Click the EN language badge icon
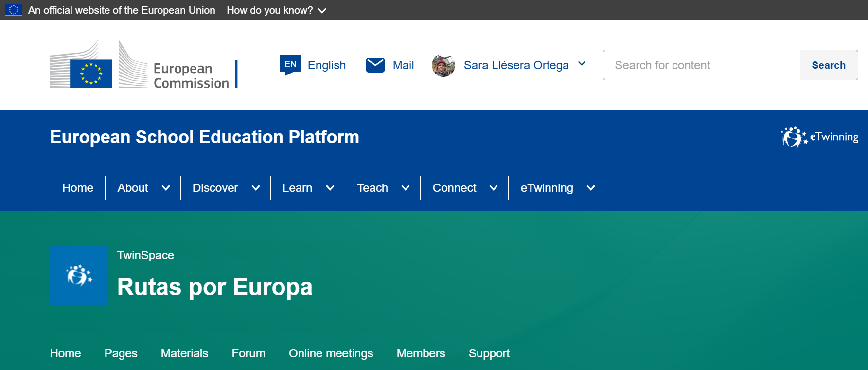The width and height of the screenshot is (868, 370). (290, 65)
